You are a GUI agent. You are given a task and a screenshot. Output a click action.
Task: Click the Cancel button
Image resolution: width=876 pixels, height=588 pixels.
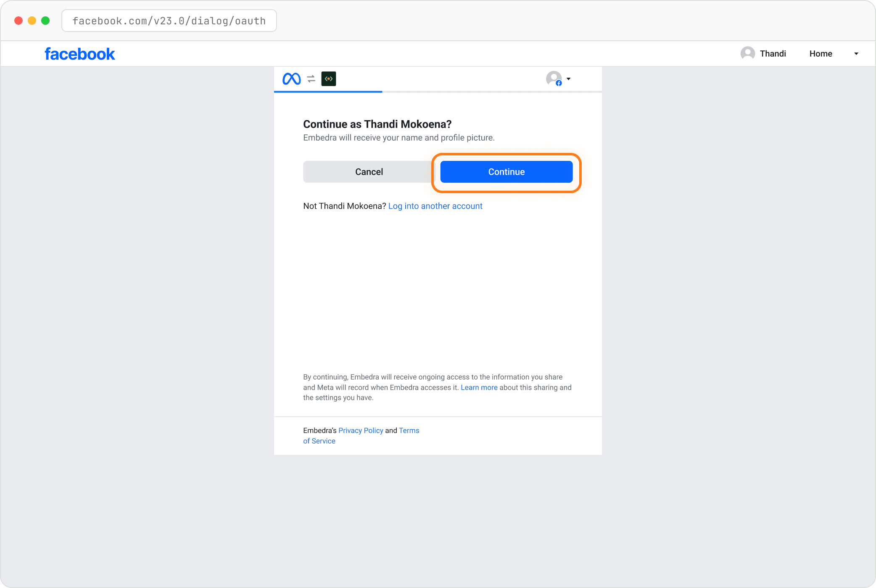click(x=369, y=172)
